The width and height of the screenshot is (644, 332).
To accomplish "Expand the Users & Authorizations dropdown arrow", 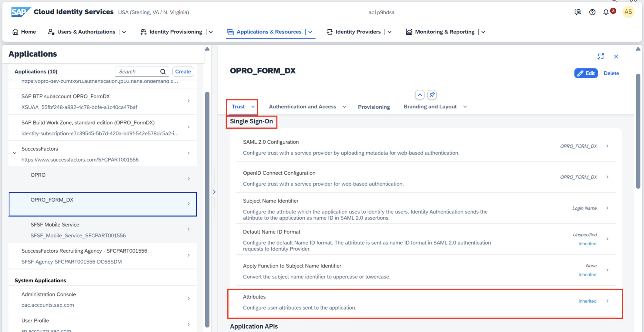I will pyautogui.click(x=124, y=32).
